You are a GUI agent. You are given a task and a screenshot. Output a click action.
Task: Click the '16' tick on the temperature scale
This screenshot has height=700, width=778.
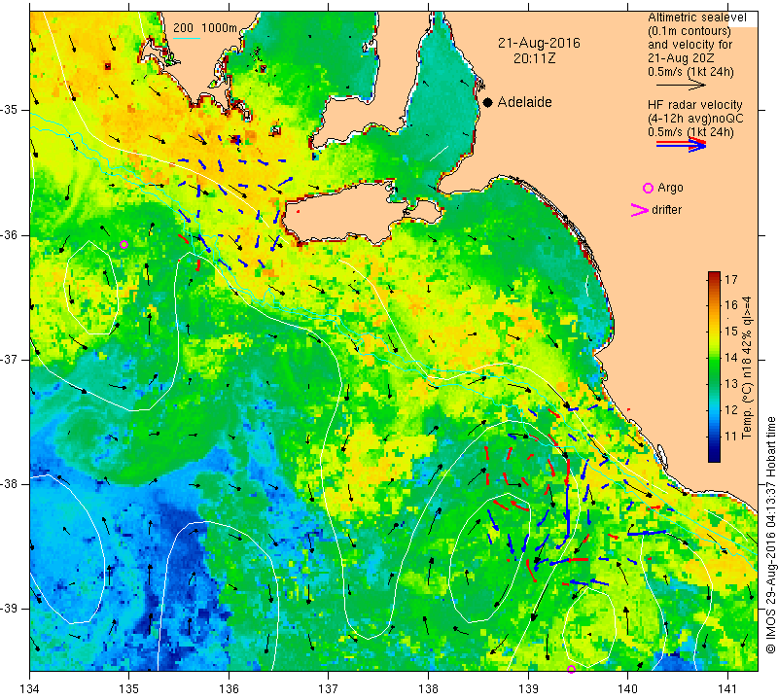tap(731, 305)
